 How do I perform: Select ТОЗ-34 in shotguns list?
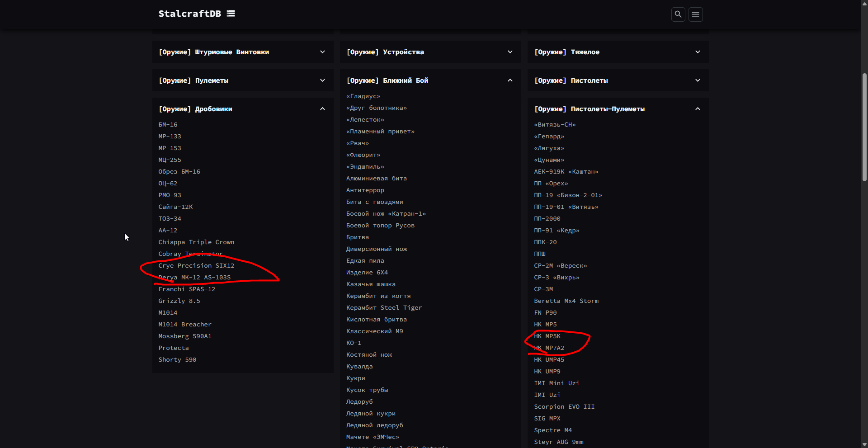170,218
